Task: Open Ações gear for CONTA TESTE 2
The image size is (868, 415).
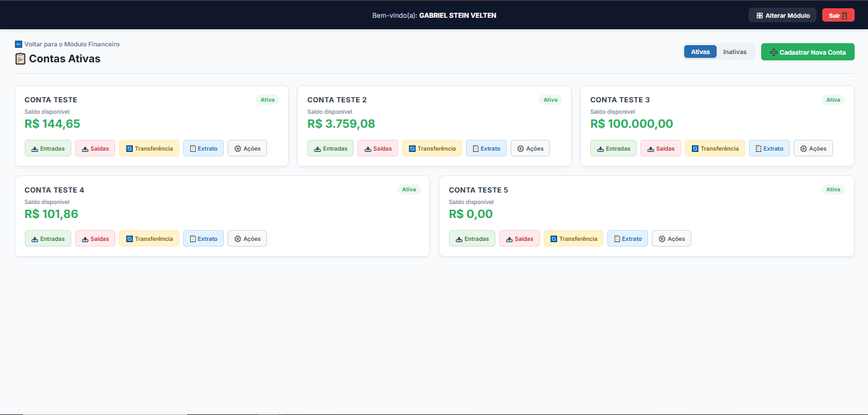Action: pos(530,148)
